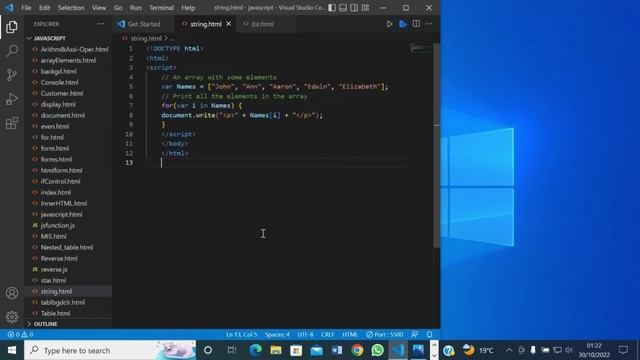
Task: Toggle bottom panel layout icon
Action: click(x=343, y=8)
